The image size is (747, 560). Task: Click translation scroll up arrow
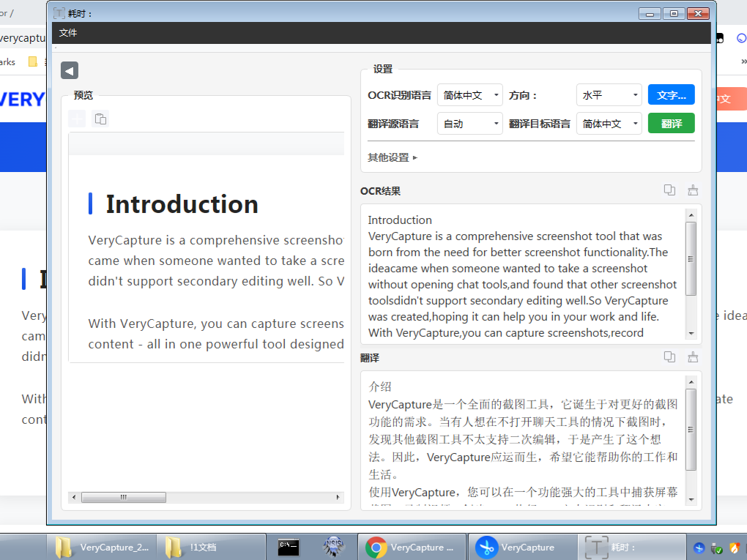click(691, 382)
